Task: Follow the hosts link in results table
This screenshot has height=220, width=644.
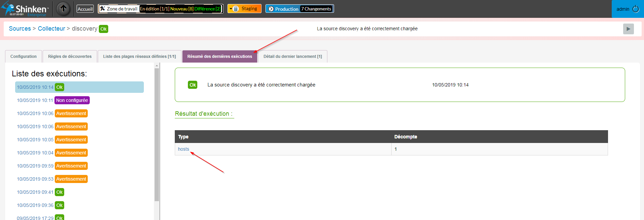Action: click(184, 149)
